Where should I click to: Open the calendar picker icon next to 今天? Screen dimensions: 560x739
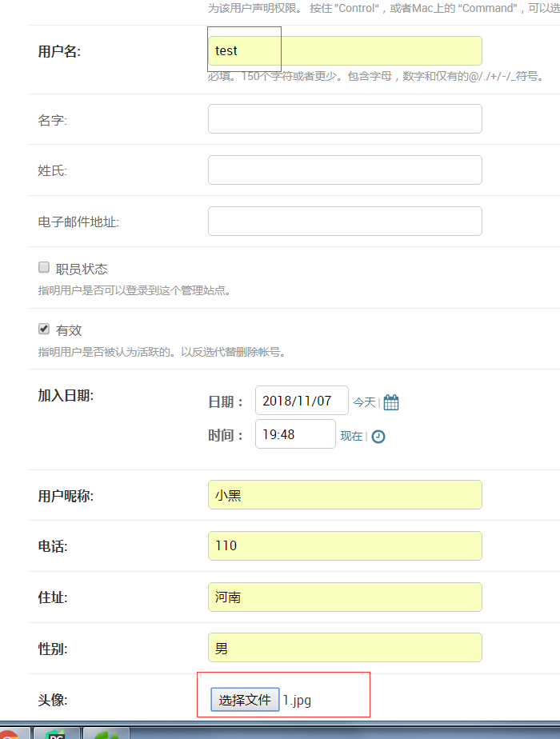point(390,402)
